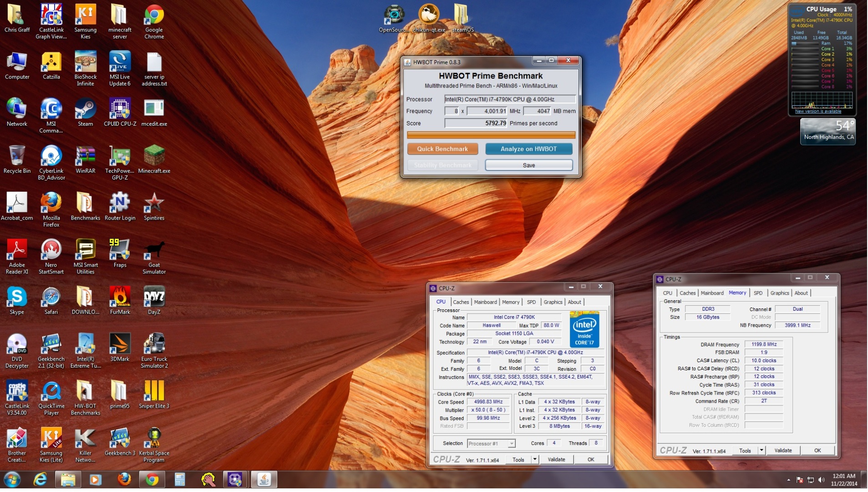This screenshot has width=868, height=492.
Task: Open the TechPowerUp GPU-Z shortcut
Action: (x=120, y=163)
